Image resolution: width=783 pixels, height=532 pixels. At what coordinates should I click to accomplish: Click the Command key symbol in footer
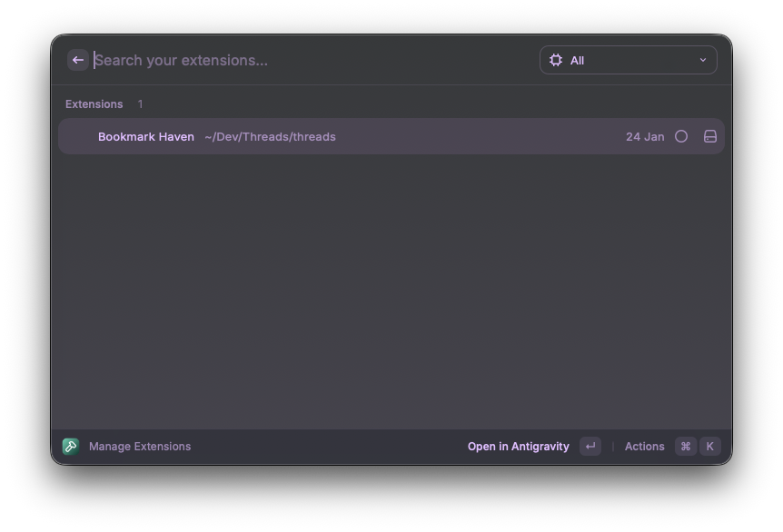[x=686, y=446]
